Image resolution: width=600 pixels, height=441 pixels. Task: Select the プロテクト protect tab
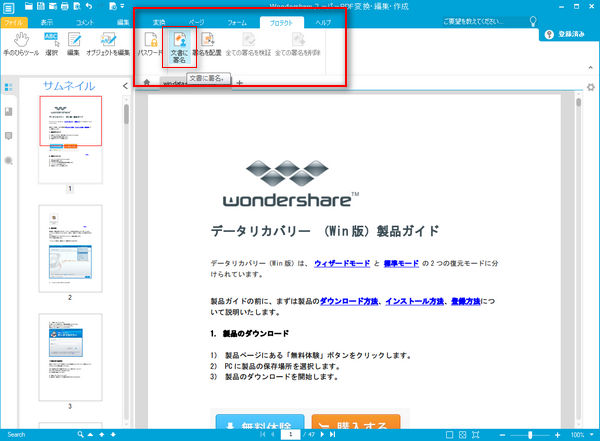pos(282,23)
